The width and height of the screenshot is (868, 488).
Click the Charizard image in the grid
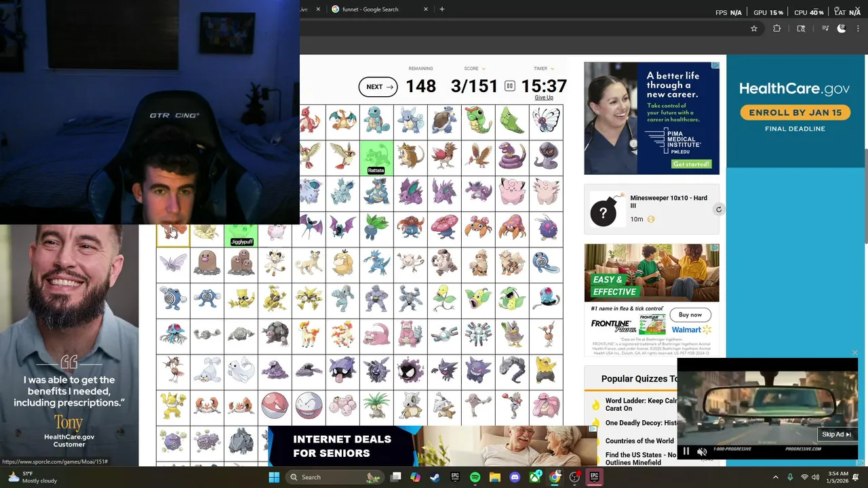pyautogui.click(x=342, y=122)
